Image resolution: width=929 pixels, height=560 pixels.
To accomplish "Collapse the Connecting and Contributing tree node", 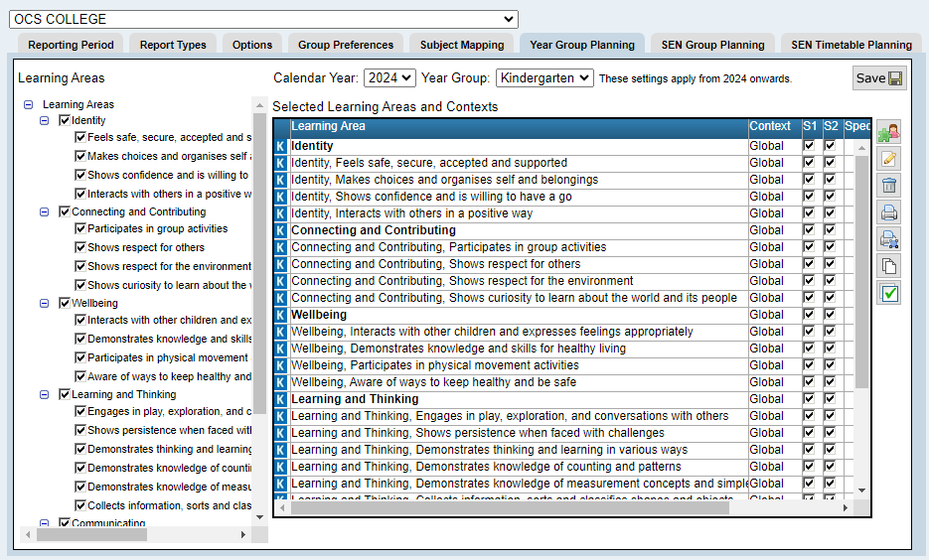I will 45,211.
